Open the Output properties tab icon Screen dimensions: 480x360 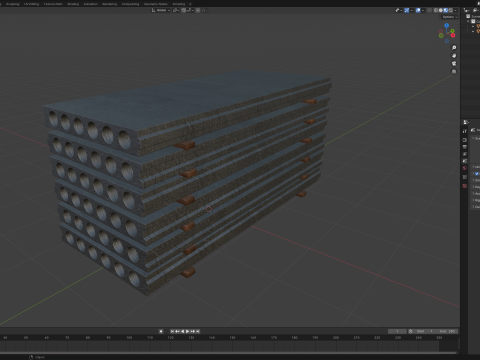(x=464, y=147)
